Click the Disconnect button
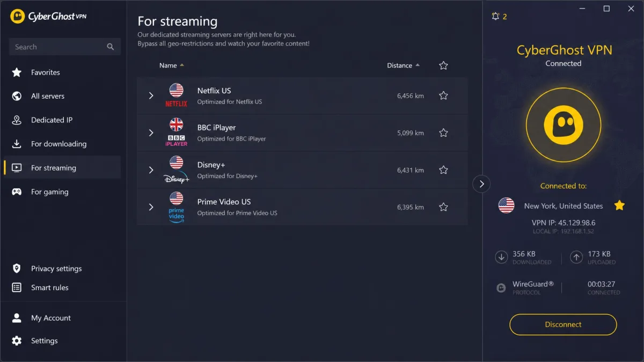The image size is (644, 362). (x=563, y=324)
